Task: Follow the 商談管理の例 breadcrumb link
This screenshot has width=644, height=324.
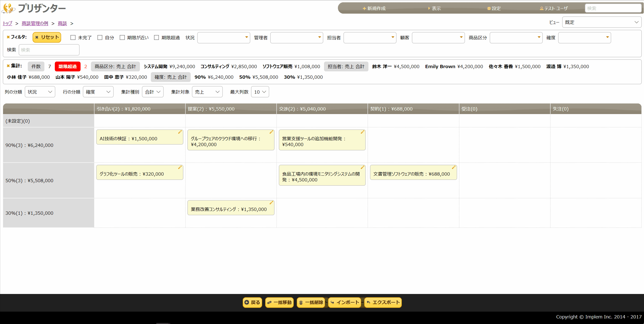Action: tap(35, 23)
